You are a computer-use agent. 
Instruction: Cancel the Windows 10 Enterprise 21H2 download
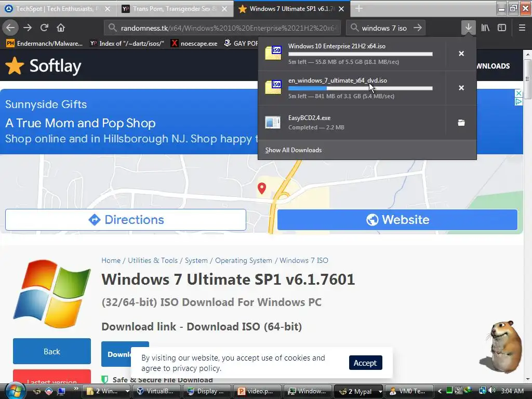click(x=461, y=54)
